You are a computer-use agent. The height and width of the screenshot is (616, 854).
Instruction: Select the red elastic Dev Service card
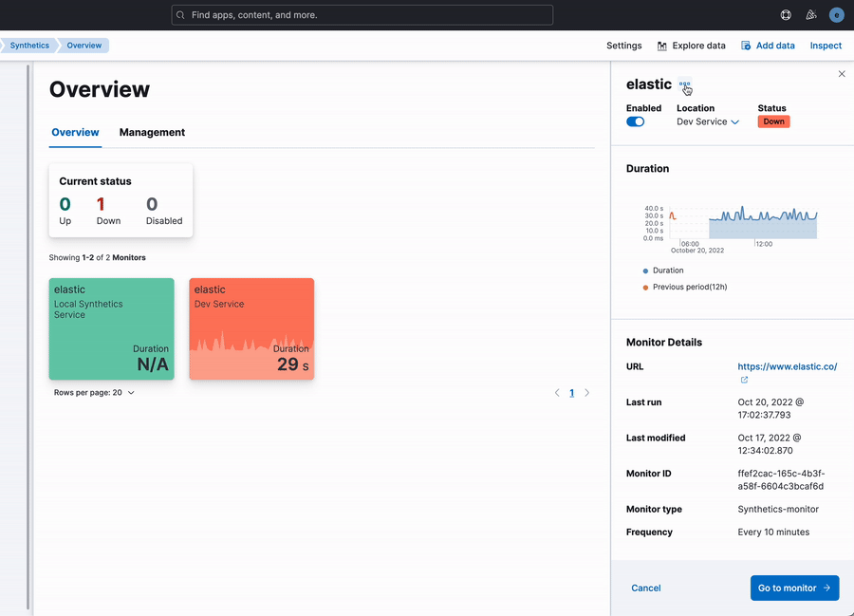(251, 329)
